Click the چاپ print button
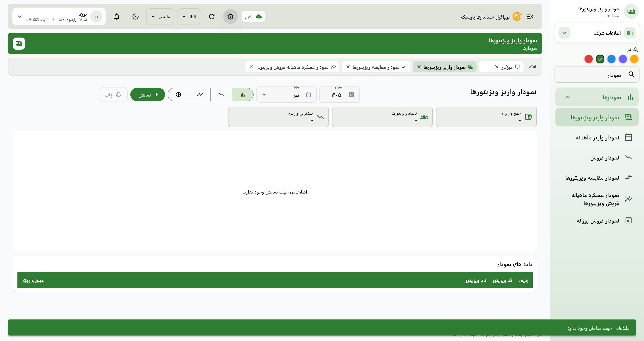 [x=113, y=95]
